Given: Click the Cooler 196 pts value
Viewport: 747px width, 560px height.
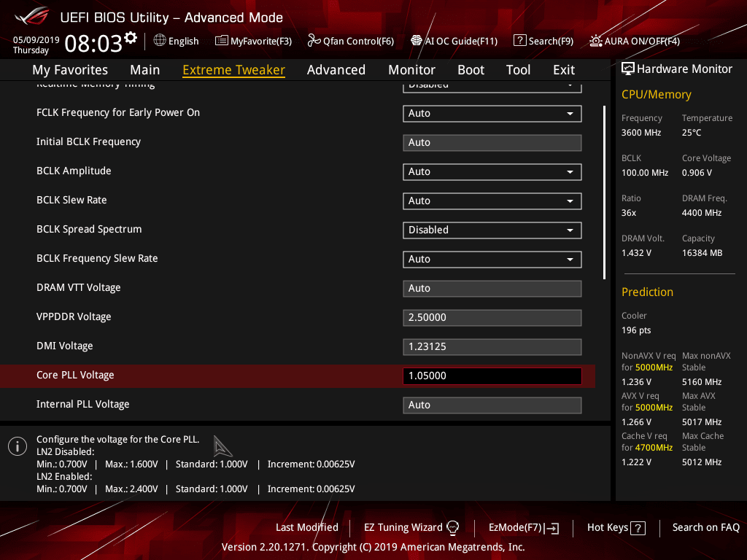Looking at the screenshot, I should click(x=636, y=330).
